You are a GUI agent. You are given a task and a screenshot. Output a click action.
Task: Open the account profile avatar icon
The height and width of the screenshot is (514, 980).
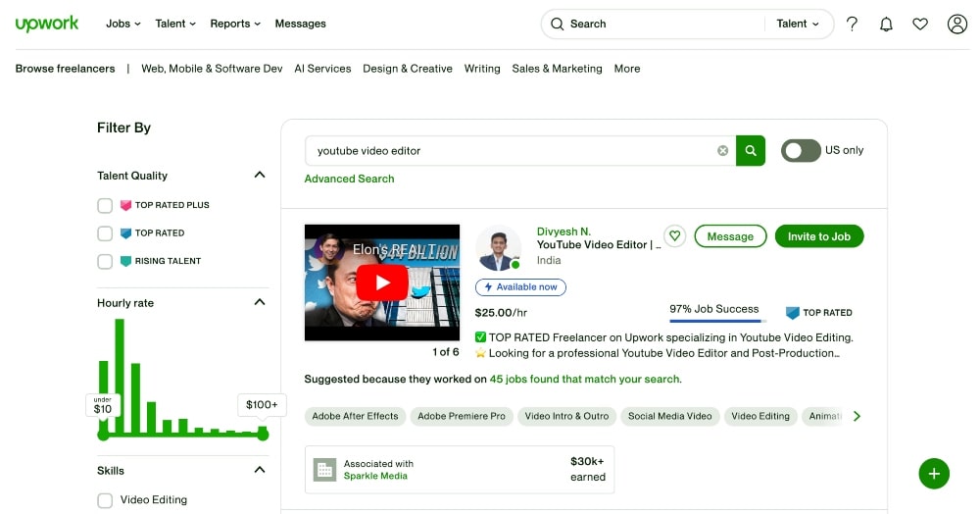tap(956, 24)
